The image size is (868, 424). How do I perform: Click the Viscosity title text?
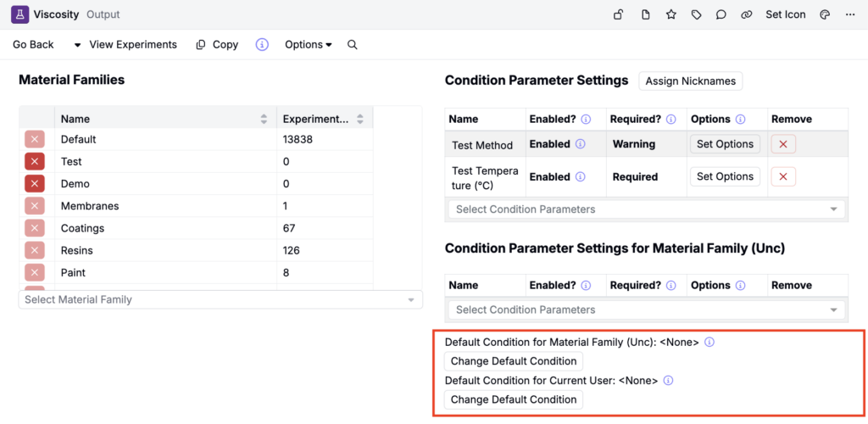(57, 14)
